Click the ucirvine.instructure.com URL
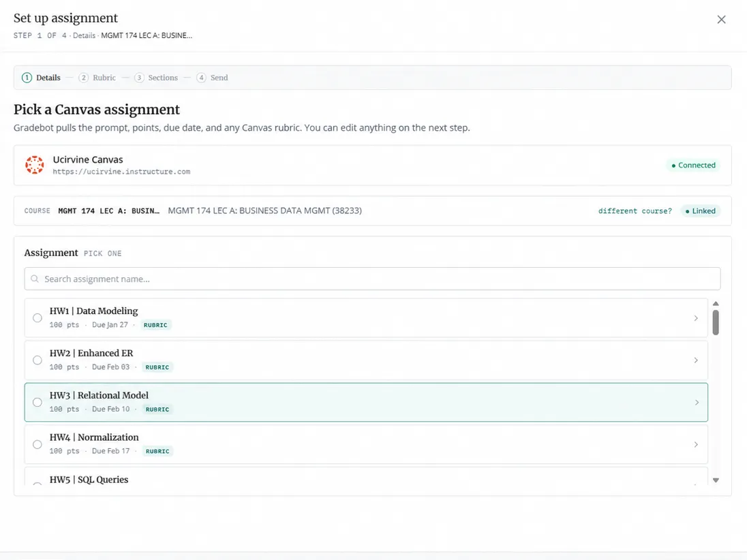Screen dimensions: 747x560 point(121,172)
